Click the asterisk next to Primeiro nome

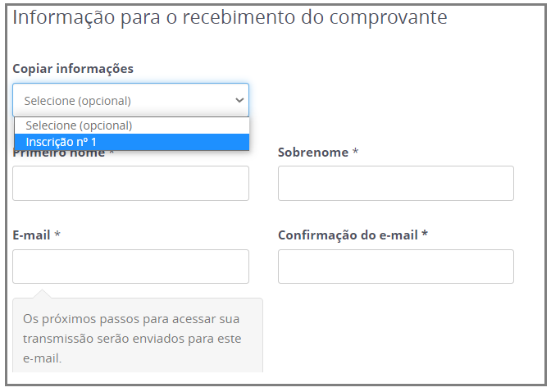112,153
